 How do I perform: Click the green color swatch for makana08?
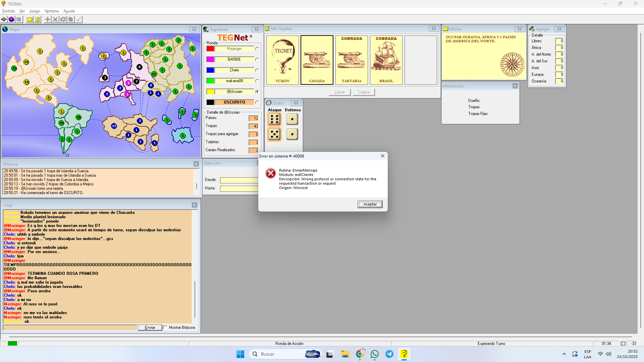tap(210, 81)
